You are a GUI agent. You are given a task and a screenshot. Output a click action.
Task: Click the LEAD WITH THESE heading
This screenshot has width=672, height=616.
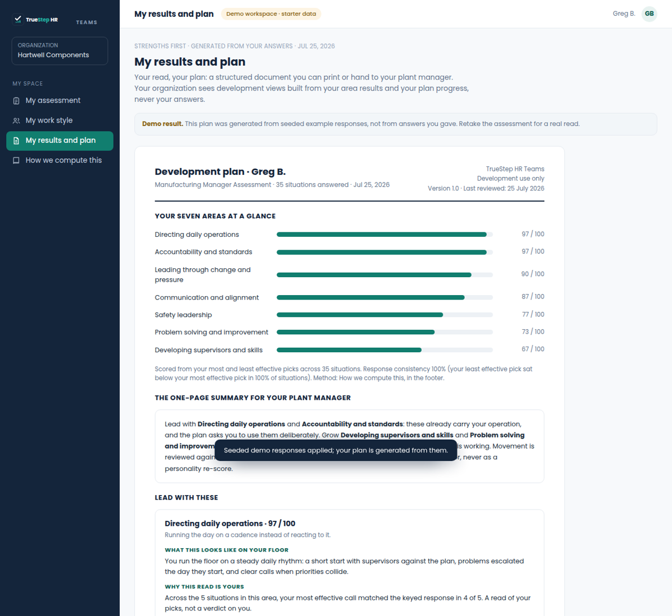186,498
